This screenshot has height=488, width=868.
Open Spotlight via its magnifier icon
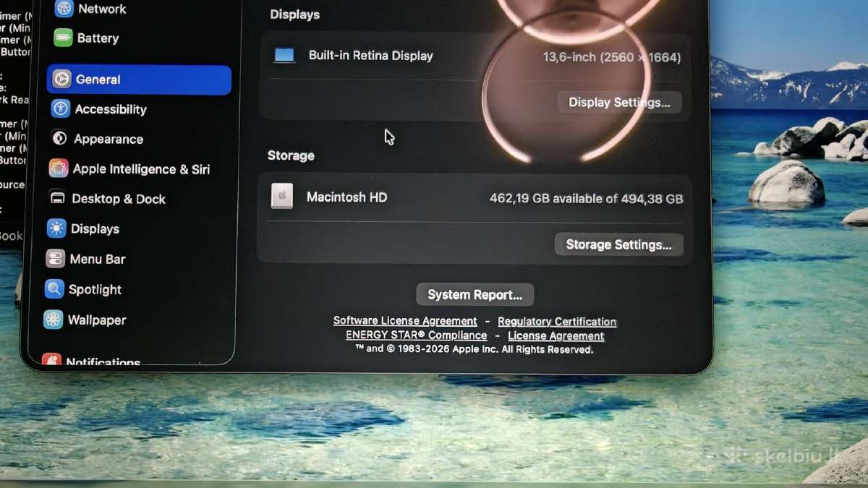click(54, 289)
